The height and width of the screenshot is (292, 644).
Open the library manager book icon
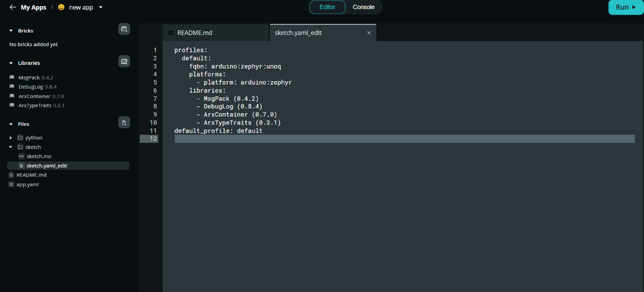click(124, 61)
